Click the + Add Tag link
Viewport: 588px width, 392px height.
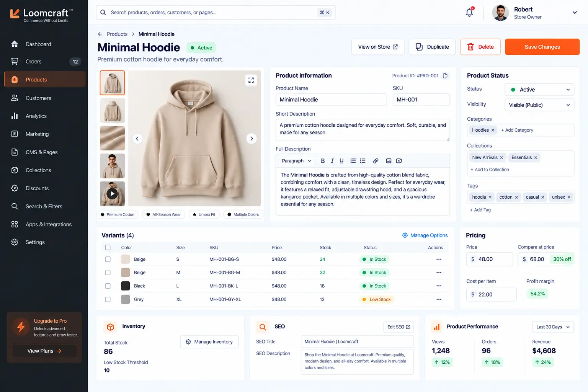[x=480, y=210]
